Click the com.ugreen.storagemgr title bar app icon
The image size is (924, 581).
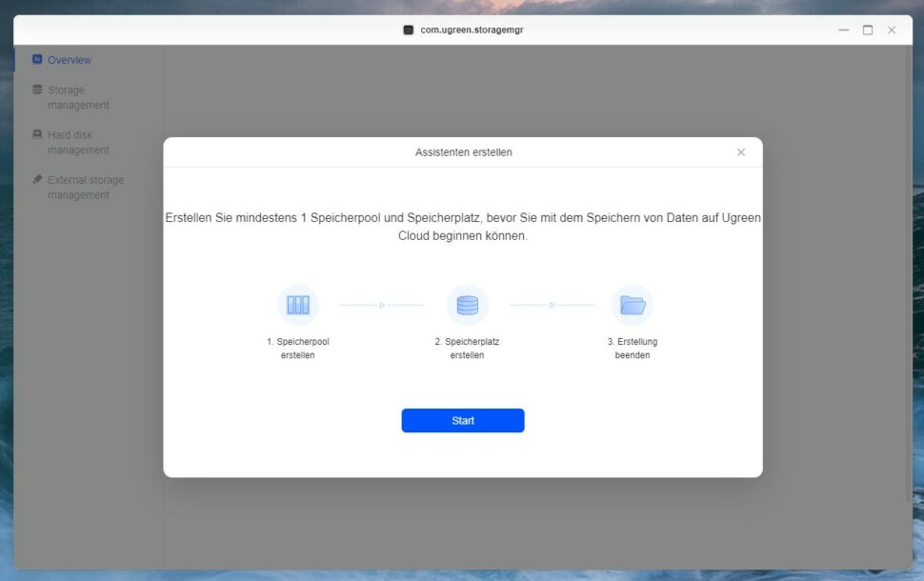point(408,30)
